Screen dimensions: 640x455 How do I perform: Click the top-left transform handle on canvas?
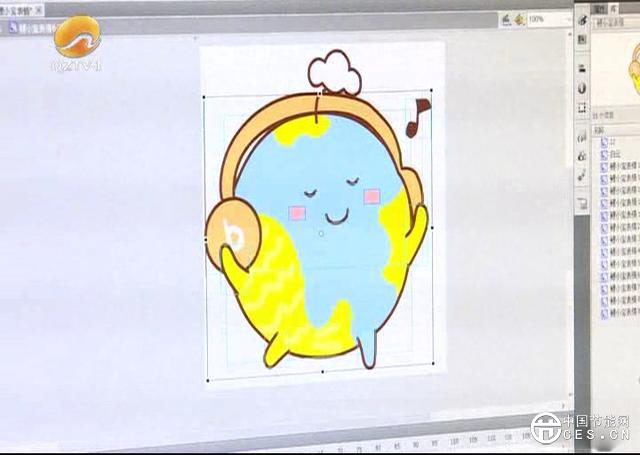(x=205, y=98)
